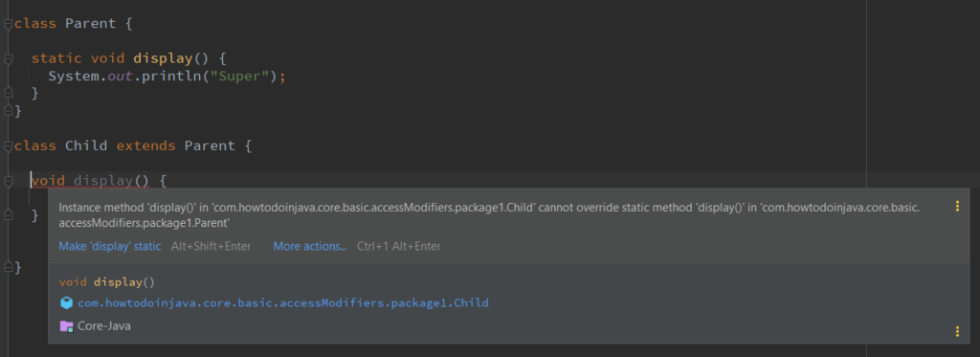980x357 pixels.
Task: Click the extends keyword in Child declaration
Action: pos(145,146)
